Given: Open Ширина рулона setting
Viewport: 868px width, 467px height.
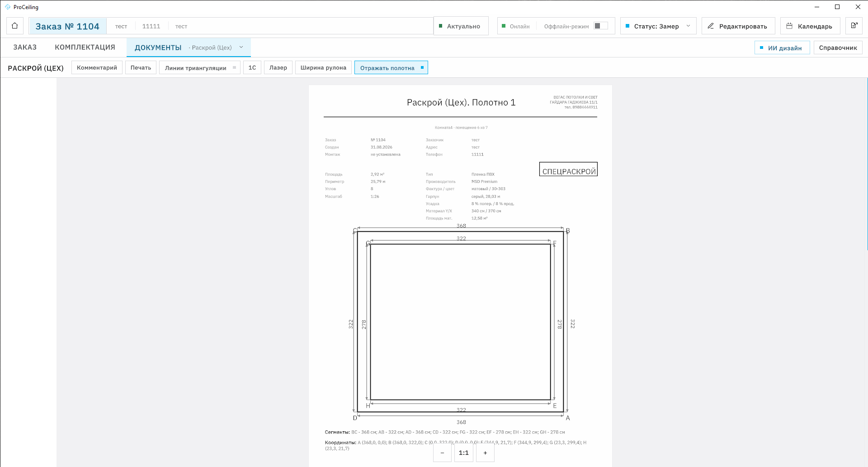Looking at the screenshot, I should point(323,67).
